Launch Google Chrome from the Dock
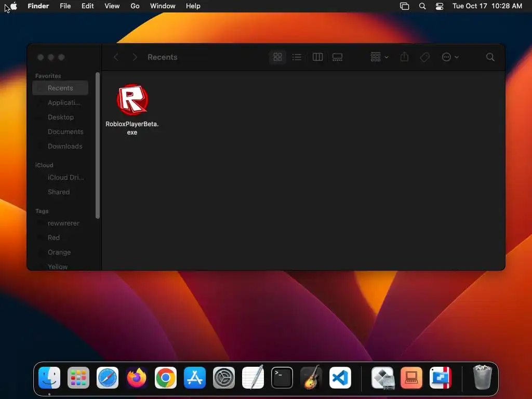This screenshot has height=399, width=532. (x=166, y=378)
